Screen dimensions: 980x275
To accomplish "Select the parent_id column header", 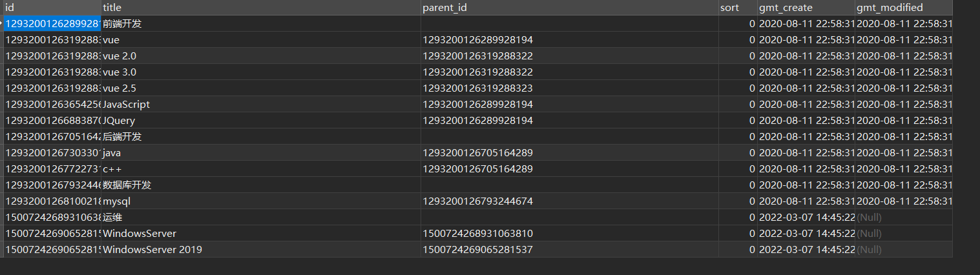I will pos(570,8).
